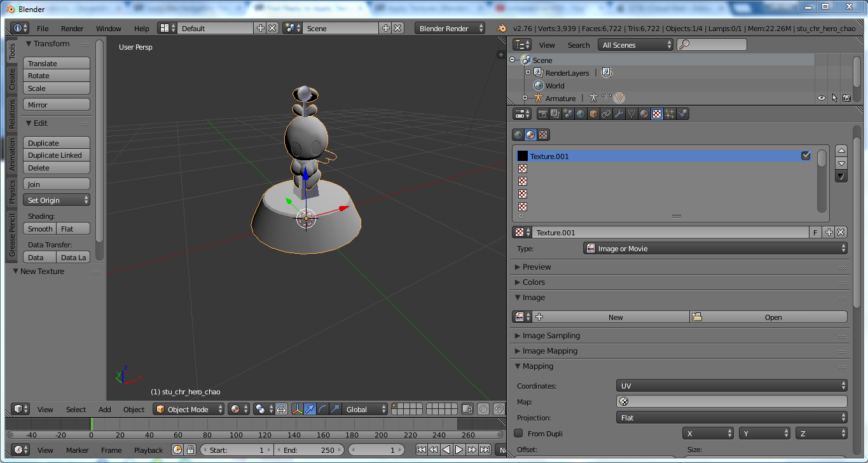
Task: Toggle timeline preview range clock icon
Action: (x=177, y=450)
